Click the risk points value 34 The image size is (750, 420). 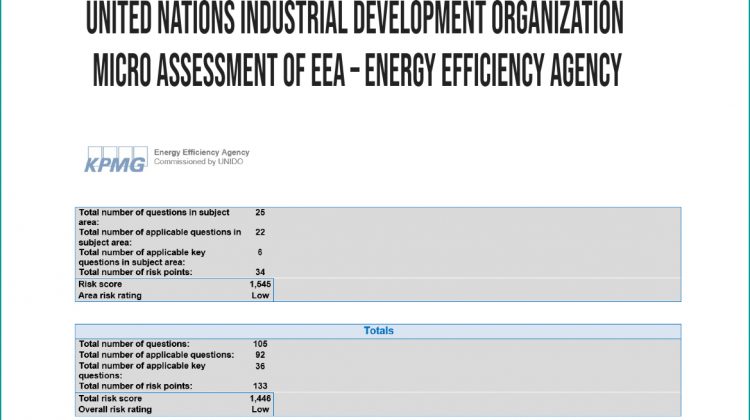coord(260,272)
